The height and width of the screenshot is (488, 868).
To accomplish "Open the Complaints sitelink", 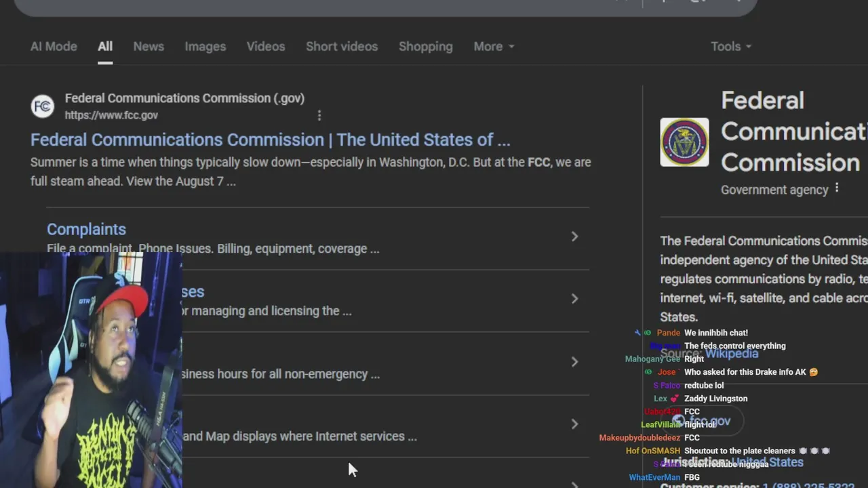I will pos(86,229).
